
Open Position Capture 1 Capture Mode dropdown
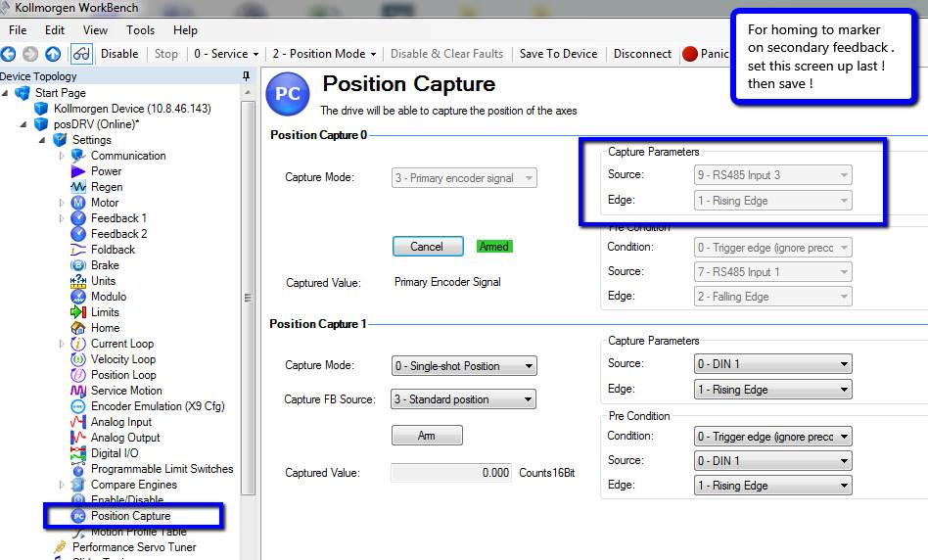pos(464,366)
